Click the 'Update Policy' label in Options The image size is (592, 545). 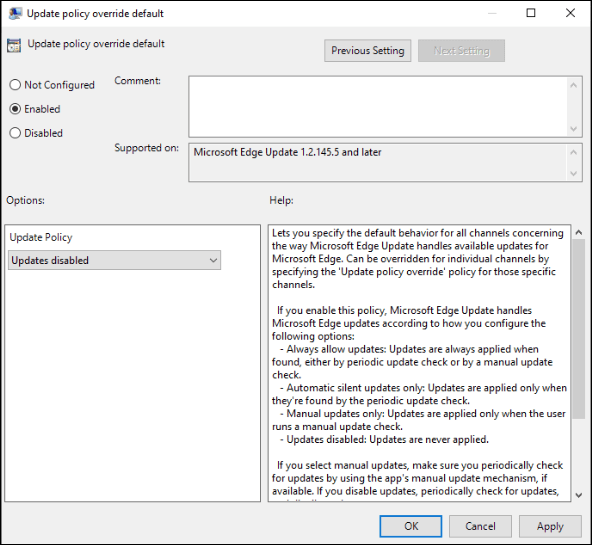pyautogui.click(x=41, y=237)
